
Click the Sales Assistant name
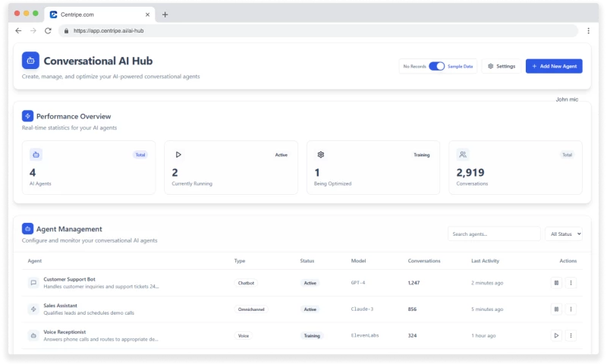click(x=61, y=305)
